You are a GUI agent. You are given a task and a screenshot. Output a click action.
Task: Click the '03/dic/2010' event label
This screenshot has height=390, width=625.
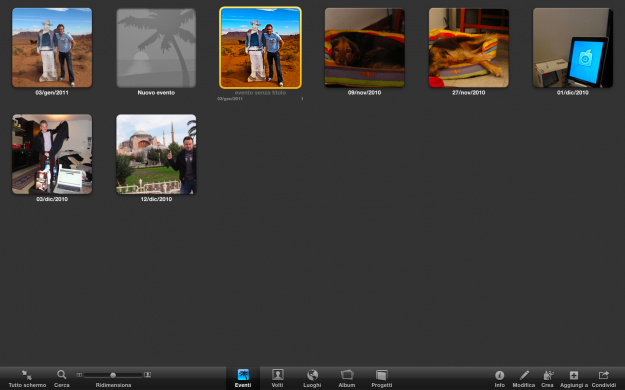click(52, 199)
